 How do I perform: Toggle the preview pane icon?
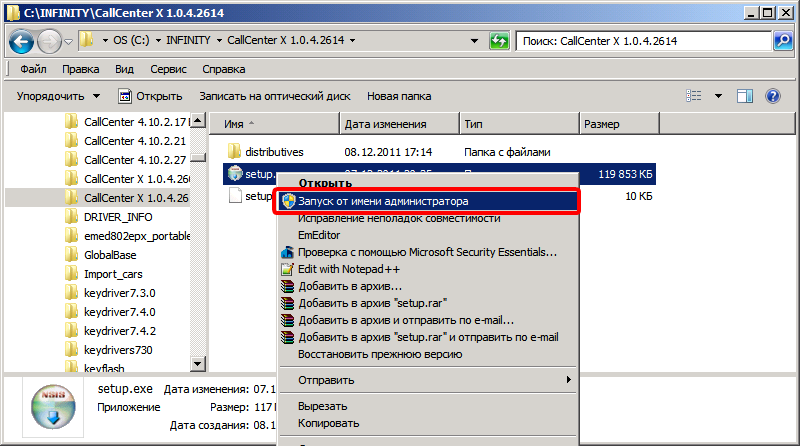click(745, 96)
